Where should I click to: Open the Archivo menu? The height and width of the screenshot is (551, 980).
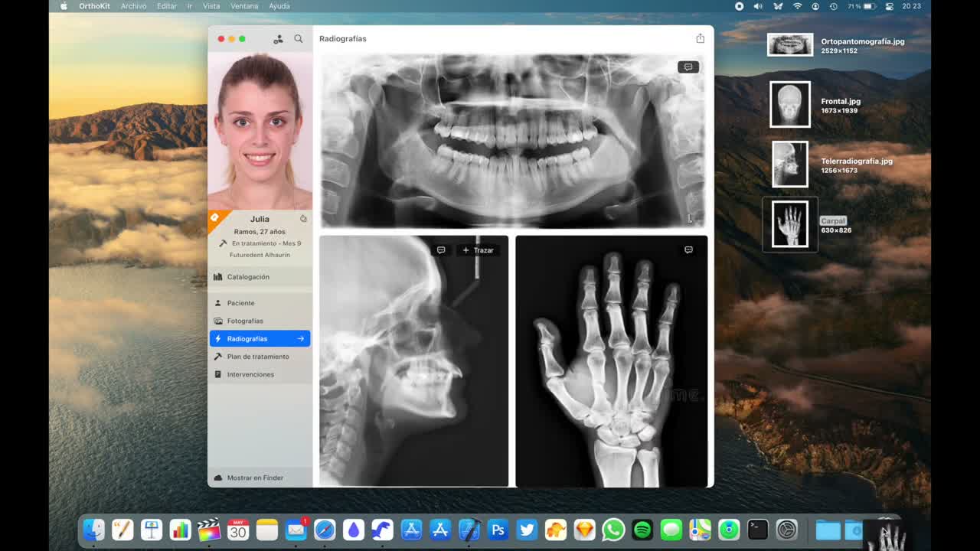click(133, 6)
